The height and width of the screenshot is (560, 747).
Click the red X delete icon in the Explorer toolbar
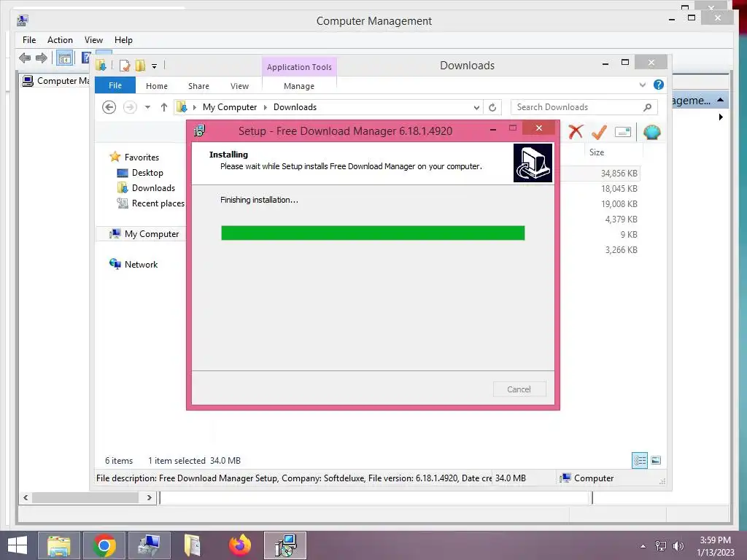coord(576,132)
